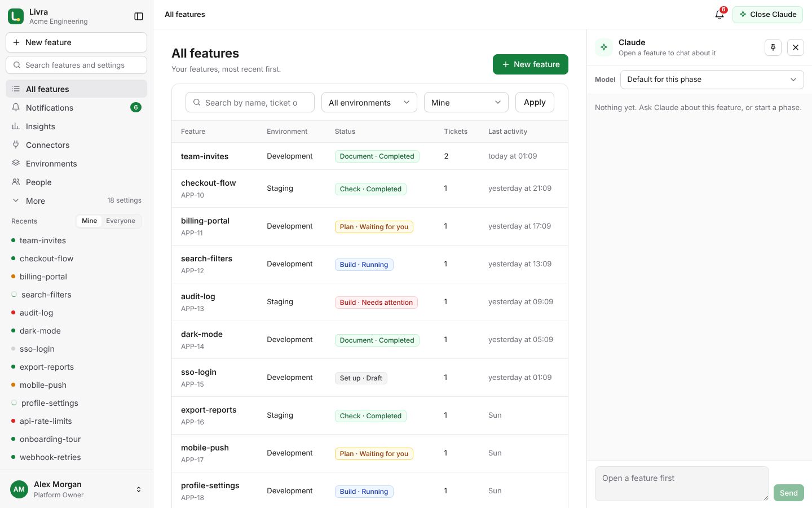Click the green New feature button
Viewport: 812px width, 508px height.
pos(531,64)
